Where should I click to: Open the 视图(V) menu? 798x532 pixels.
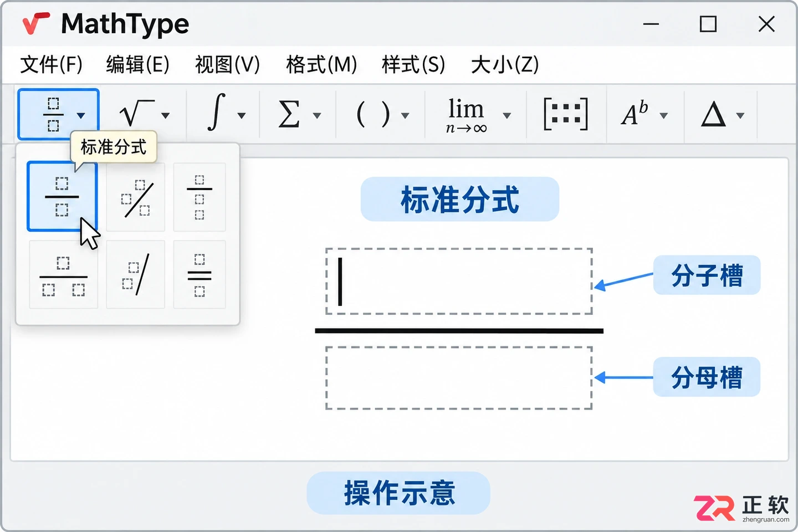(x=227, y=64)
